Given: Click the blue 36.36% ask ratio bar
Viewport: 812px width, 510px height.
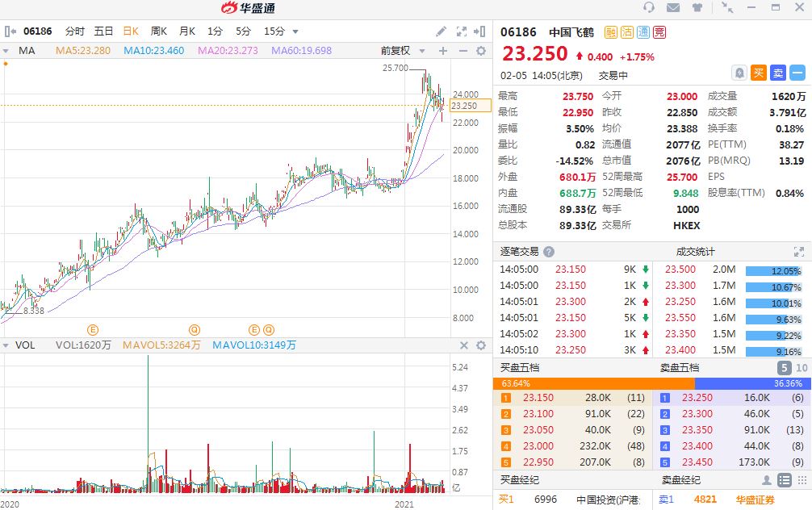Looking at the screenshot, I should pyautogui.click(x=752, y=383).
